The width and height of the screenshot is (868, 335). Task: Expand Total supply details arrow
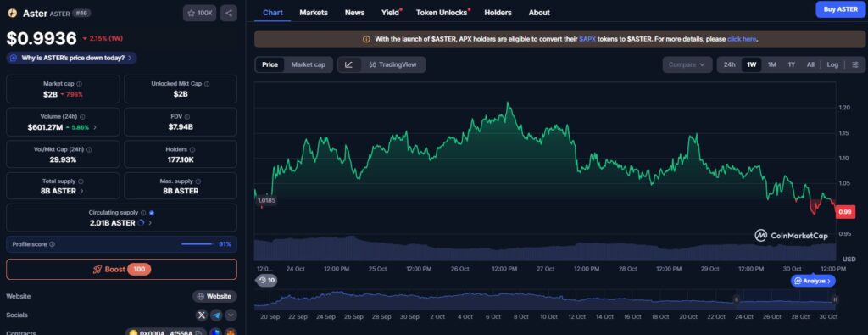click(x=82, y=191)
